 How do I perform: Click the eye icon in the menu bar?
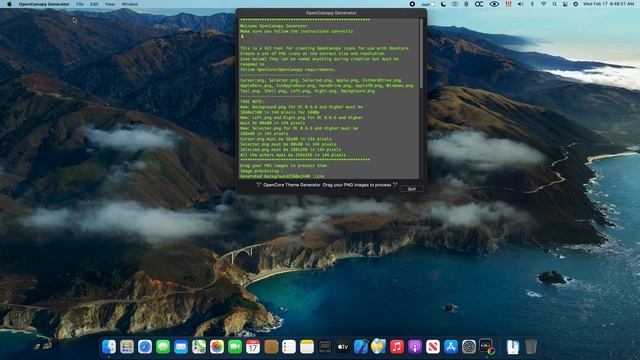click(494, 4)
